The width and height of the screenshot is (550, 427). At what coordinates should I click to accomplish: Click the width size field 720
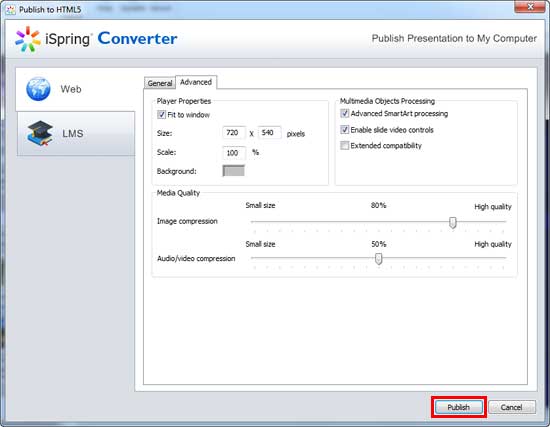tap(234, 133)
